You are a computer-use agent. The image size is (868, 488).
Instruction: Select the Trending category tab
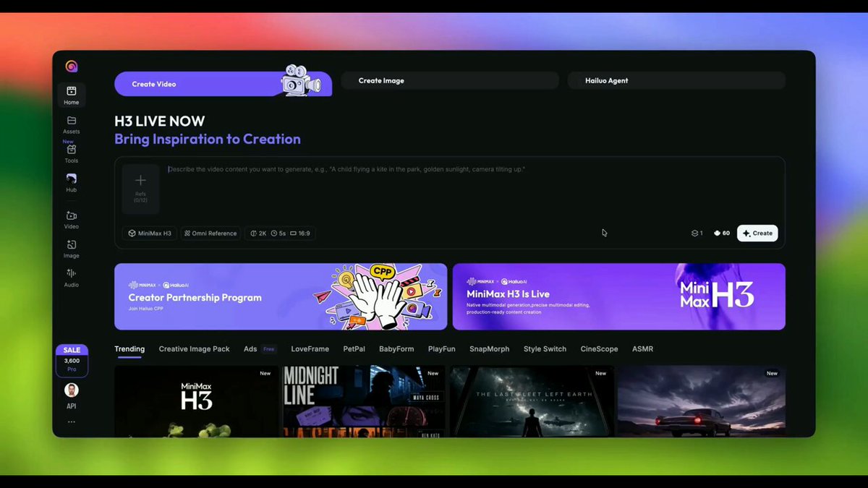(x=129, y=349)
